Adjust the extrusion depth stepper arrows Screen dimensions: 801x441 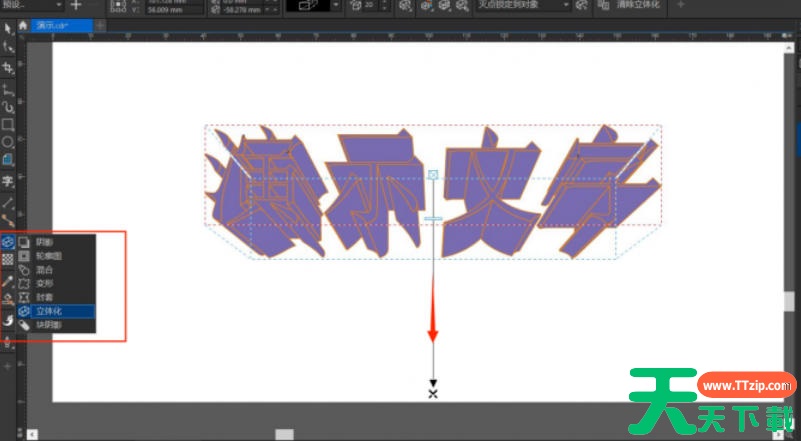tap(385, 5)
